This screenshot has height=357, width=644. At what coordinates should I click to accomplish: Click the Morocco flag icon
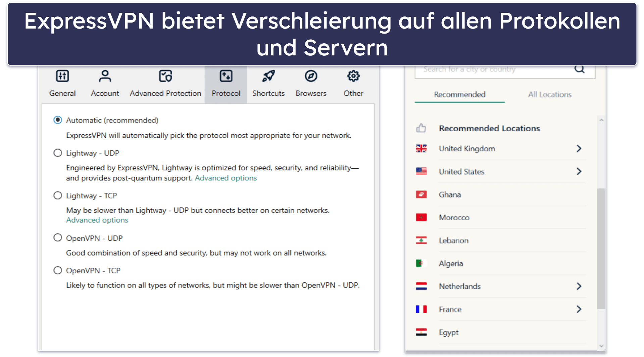click(x=421, y=217)
